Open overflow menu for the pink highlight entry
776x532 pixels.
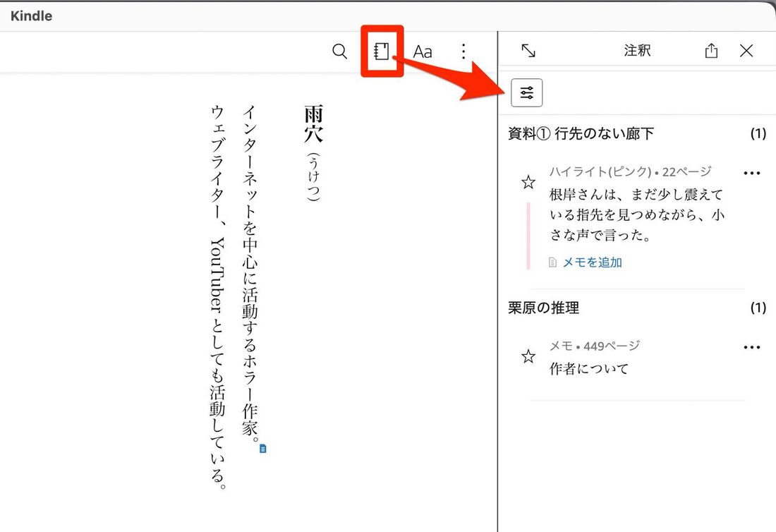tap(752, 173)
